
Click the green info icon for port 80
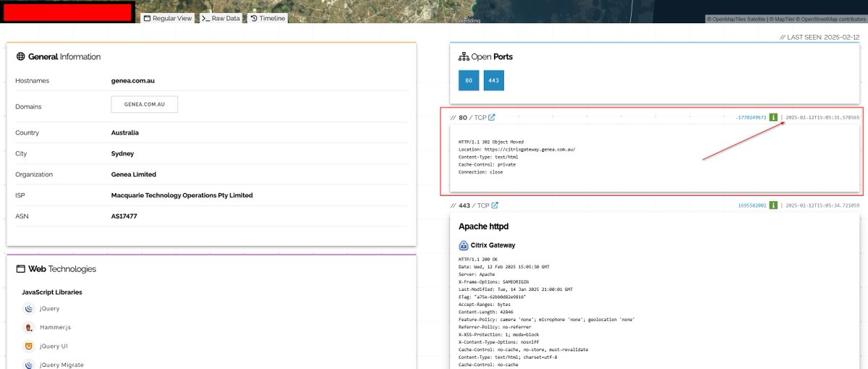pyautogui.click(x=773, y=117)
